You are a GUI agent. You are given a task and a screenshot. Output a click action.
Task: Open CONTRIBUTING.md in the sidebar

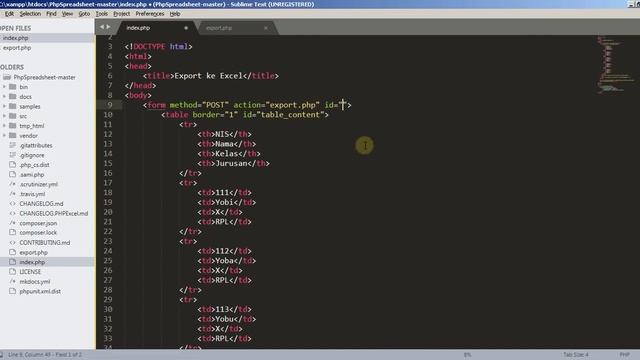45,242
